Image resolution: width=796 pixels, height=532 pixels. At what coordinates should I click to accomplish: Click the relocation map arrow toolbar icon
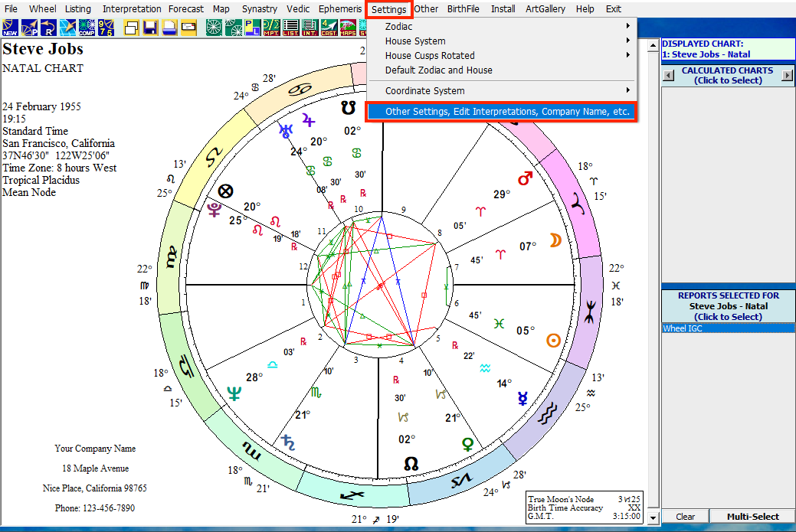point(67,28)
